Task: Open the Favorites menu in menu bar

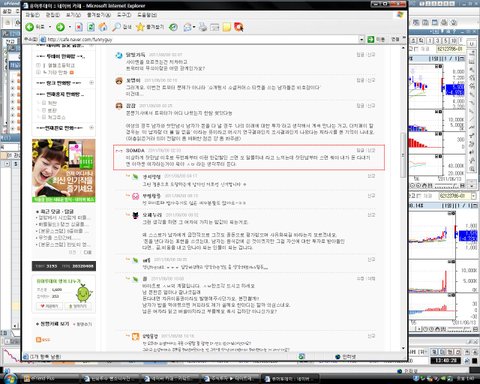Action: (98, 15)
